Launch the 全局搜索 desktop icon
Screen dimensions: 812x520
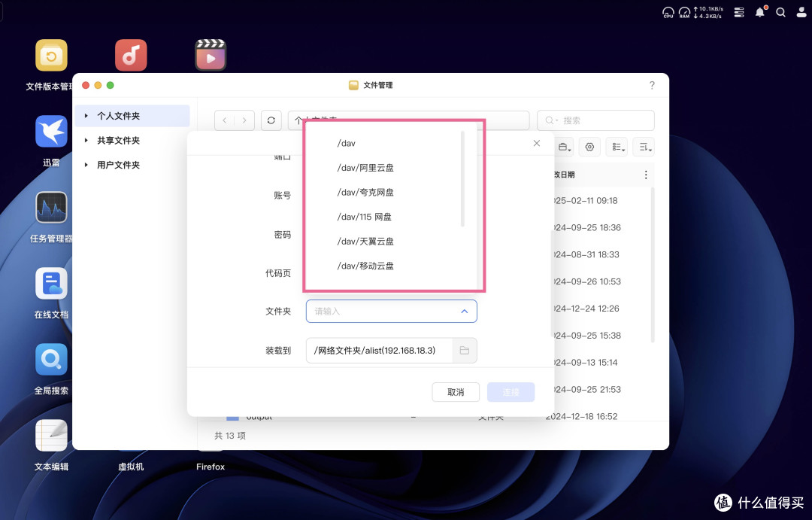(51, 359)
